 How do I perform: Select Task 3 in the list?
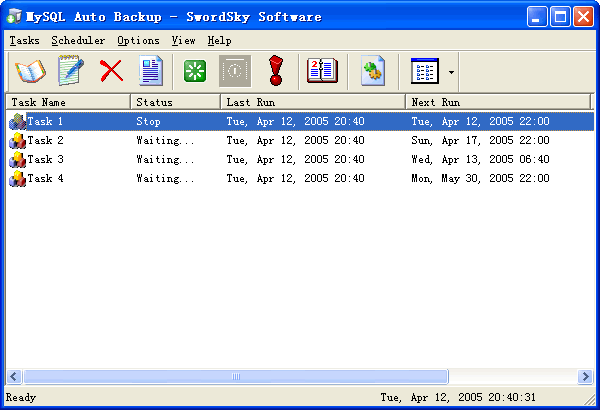coord(45,159)
